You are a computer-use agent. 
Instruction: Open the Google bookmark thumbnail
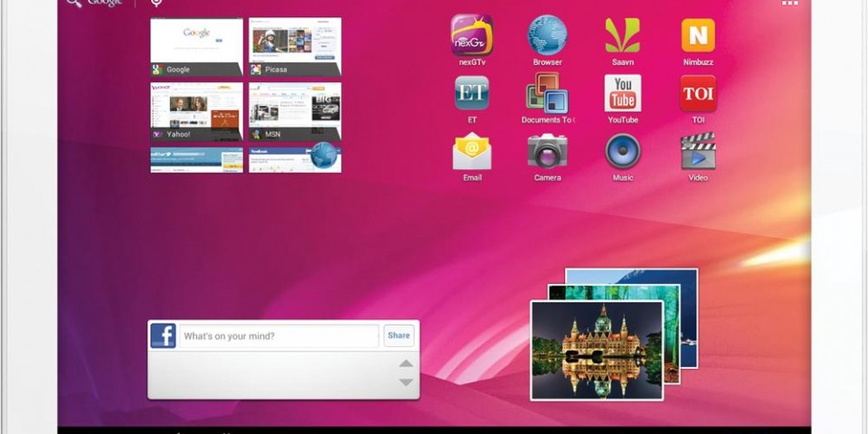click(x=196, y=45)
